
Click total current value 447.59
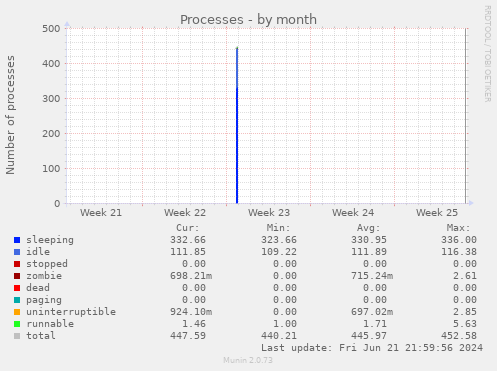(188, 336)
